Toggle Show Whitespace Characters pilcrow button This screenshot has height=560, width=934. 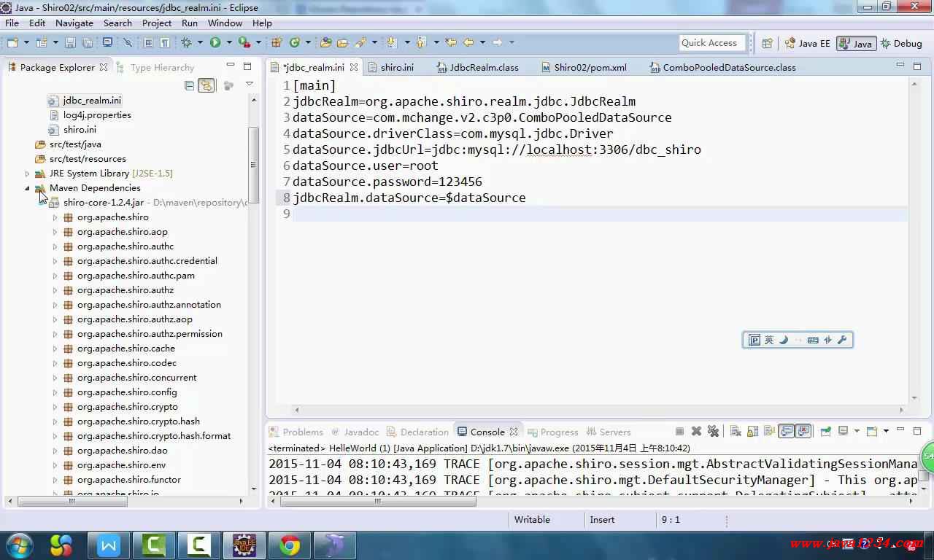point(165,42)
